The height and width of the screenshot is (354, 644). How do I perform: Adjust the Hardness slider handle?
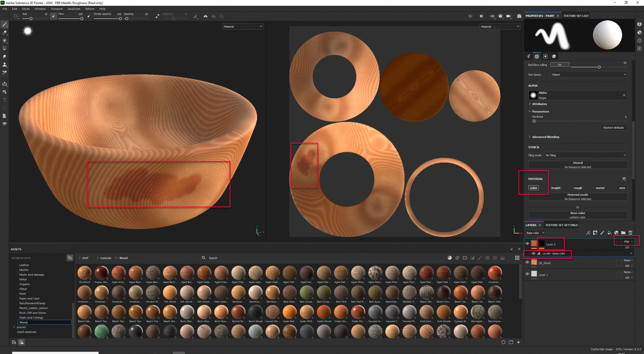click(x=534, y=121)
